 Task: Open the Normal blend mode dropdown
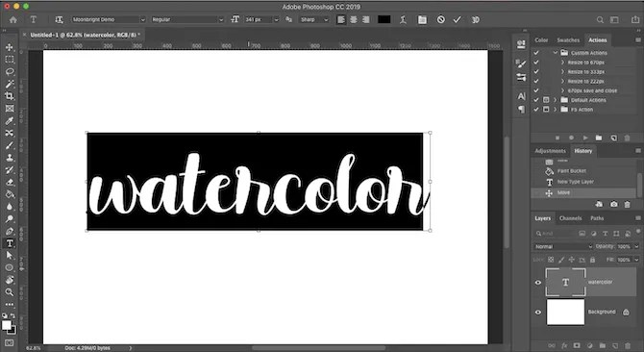click(563, 246)
